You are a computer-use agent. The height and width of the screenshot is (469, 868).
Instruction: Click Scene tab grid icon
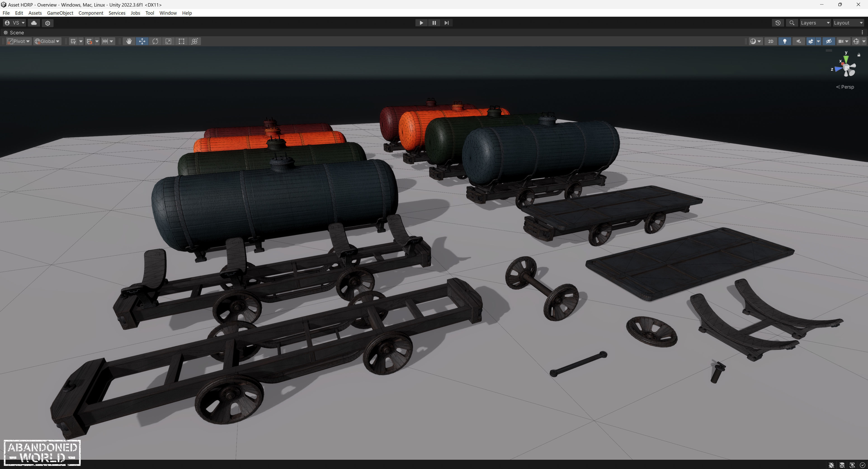pos(5,33)
